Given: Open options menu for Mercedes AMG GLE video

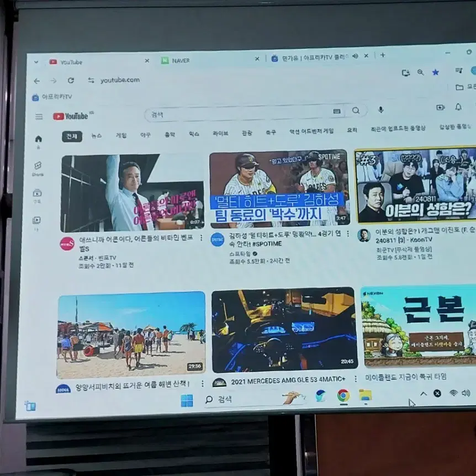Looking at the screenshot, I should (x=356, y=379).
